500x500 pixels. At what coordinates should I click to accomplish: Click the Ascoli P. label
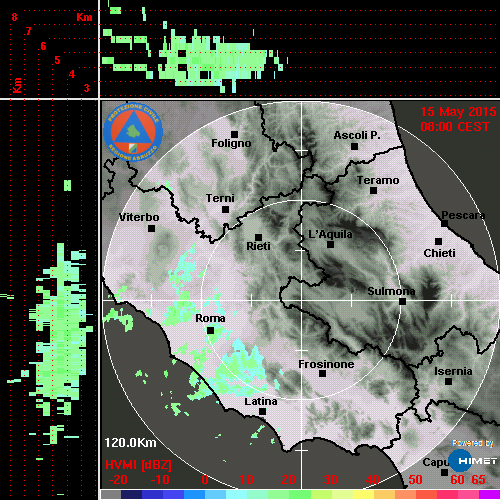(357, 135)
